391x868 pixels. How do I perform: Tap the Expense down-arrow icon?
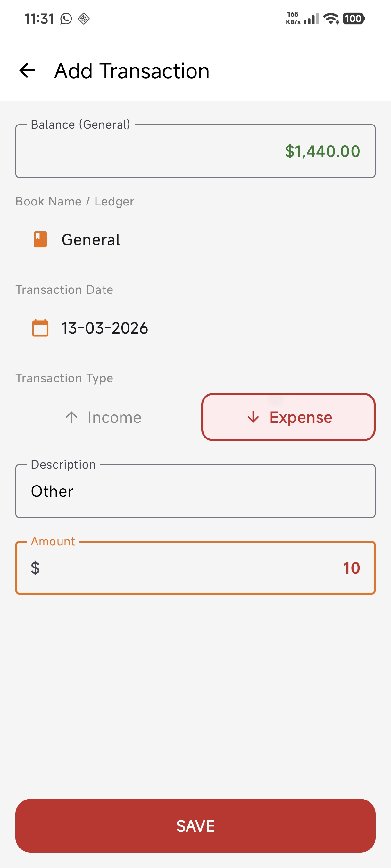click(253, 417)
